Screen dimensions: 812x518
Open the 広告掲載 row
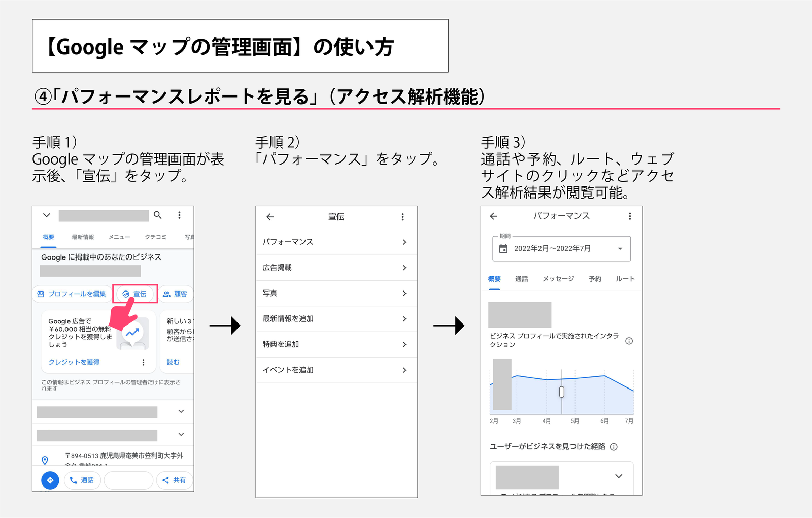tap(336, 268)
